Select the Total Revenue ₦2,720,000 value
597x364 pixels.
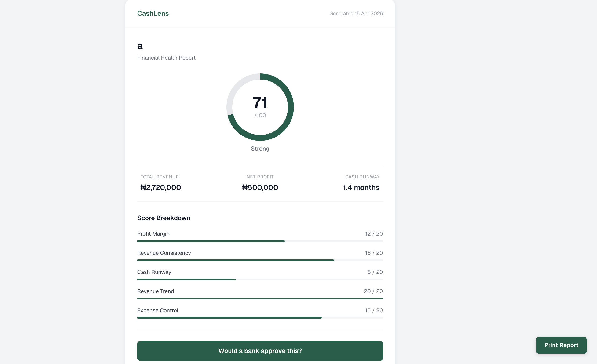(161, 187)
